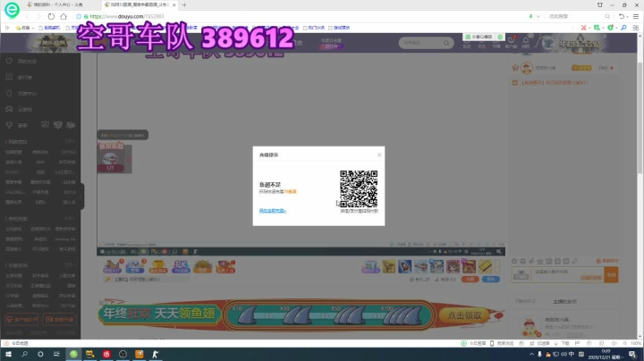Viewport: 644px width, 361px height.
Task: Click the streamer avatar in chat panel
Action: (x=527, y=68)
